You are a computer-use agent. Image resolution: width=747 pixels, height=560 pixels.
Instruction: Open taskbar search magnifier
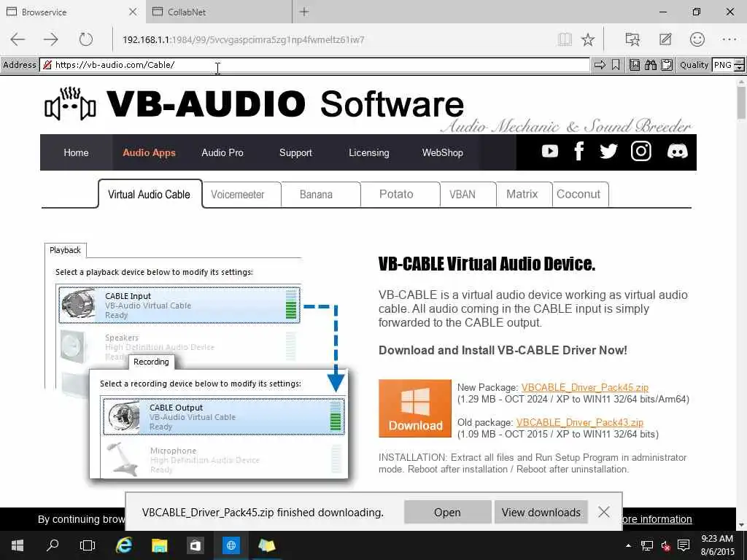tap(53, 545)
